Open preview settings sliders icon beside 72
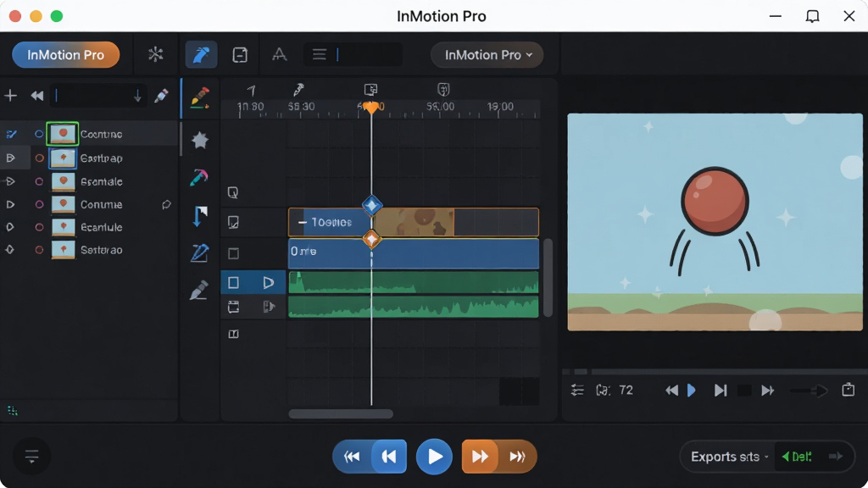The image size is (868, 488). (577, 390)
